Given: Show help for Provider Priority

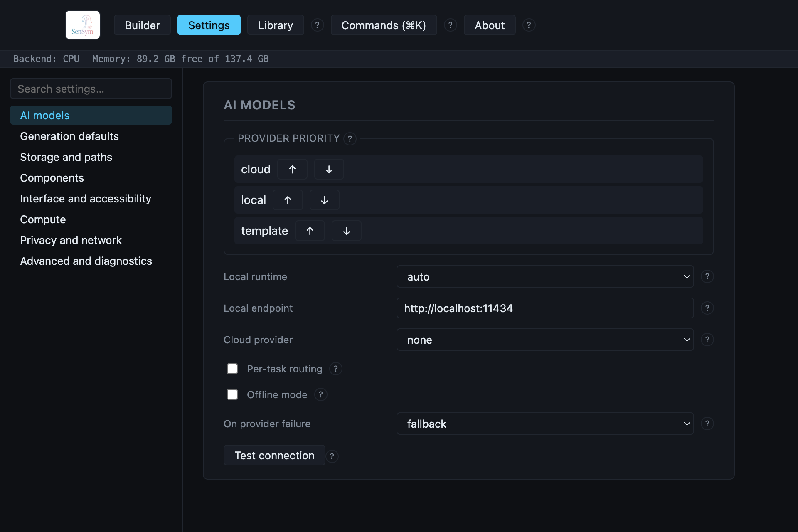Looking at the screenshot, I should pyautogui.click(x=350, y=139).
